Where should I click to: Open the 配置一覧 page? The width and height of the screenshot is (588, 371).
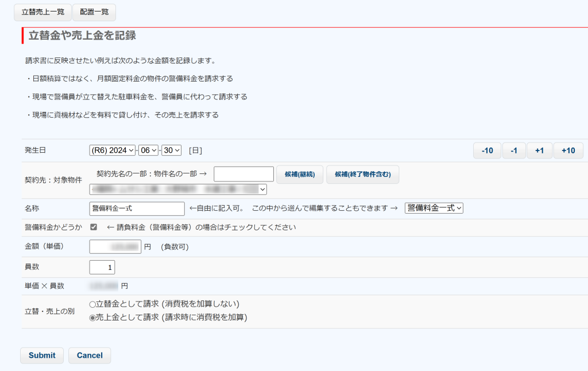click(94, 12)
